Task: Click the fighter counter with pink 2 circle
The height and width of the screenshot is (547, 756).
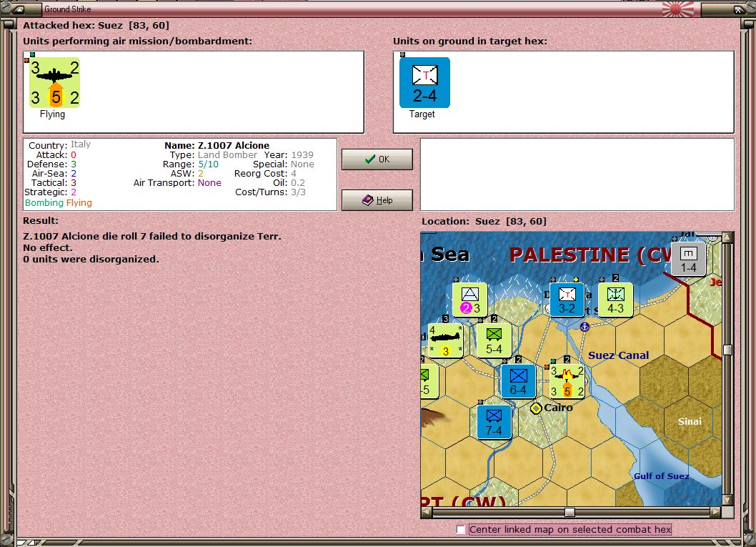Action: pos(468,298)
